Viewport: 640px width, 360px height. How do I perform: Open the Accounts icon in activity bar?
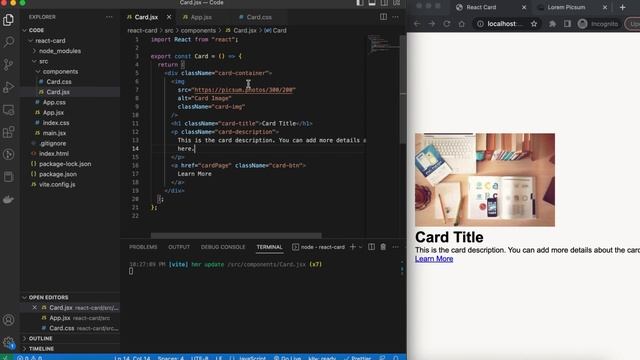click(9, 320)
